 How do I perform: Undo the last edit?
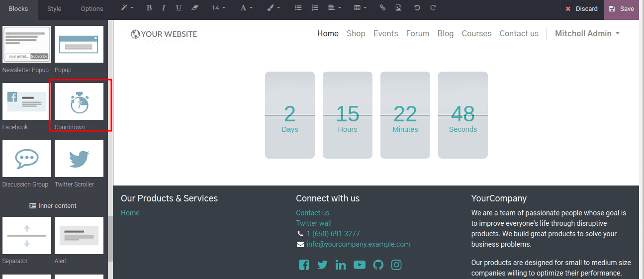click(x=417, y=8)
